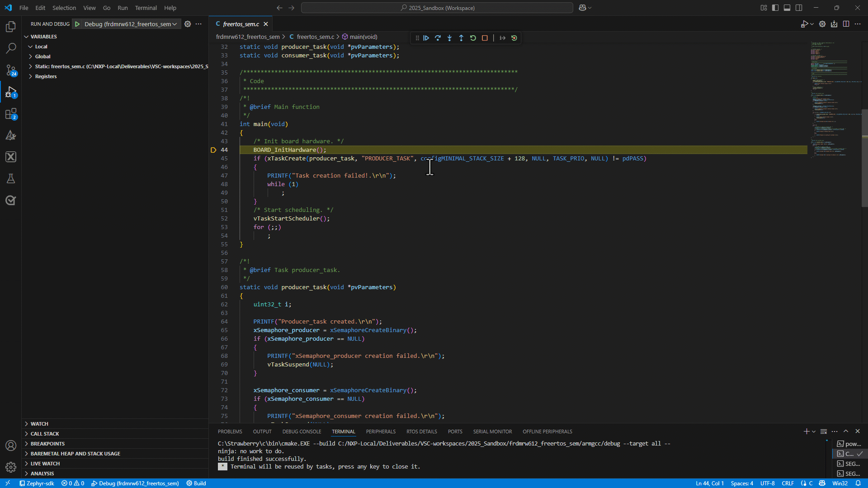Click the Continue debug button
868x488 pixels.
click(426, 38)
